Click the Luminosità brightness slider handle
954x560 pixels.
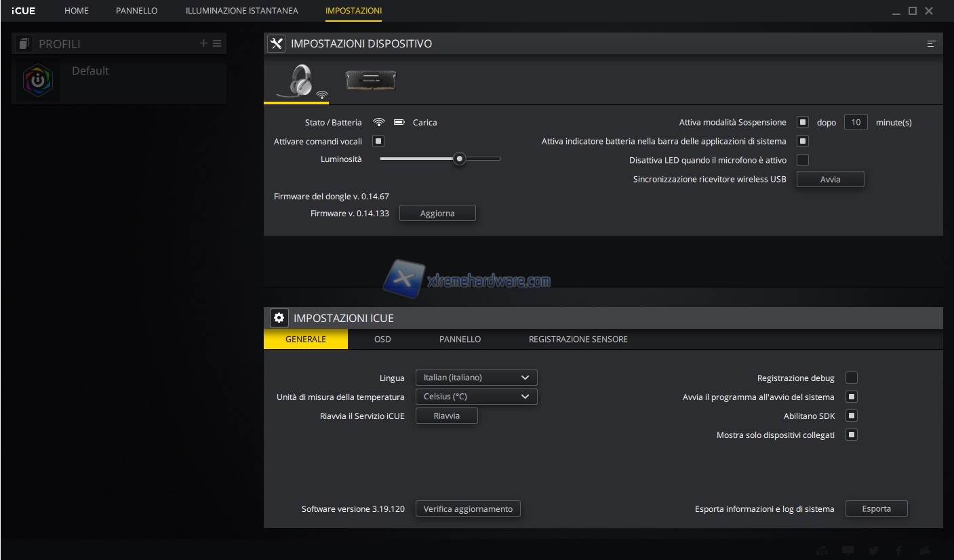click(x=460, y=159)
